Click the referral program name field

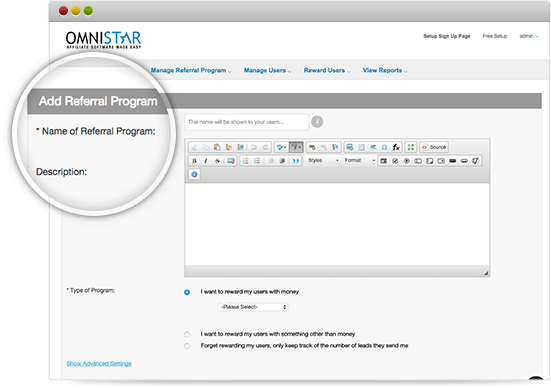pos(246,122)
